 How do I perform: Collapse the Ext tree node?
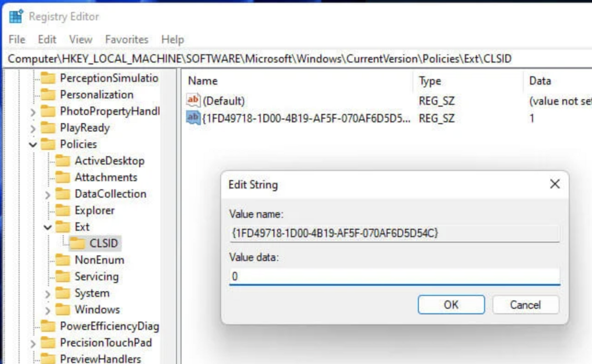point(48,227)
